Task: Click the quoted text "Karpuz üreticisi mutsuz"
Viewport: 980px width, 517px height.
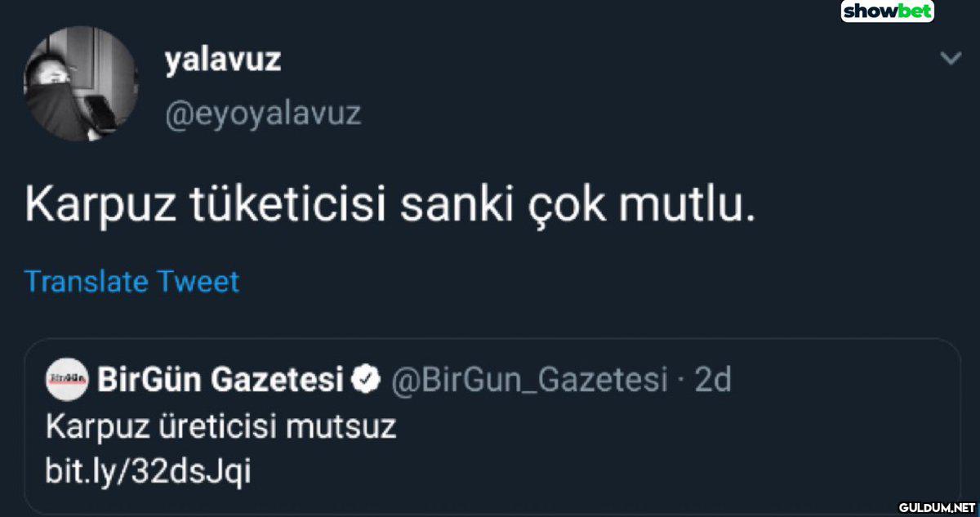Action: pyautogui.click(x=220, y=426)
